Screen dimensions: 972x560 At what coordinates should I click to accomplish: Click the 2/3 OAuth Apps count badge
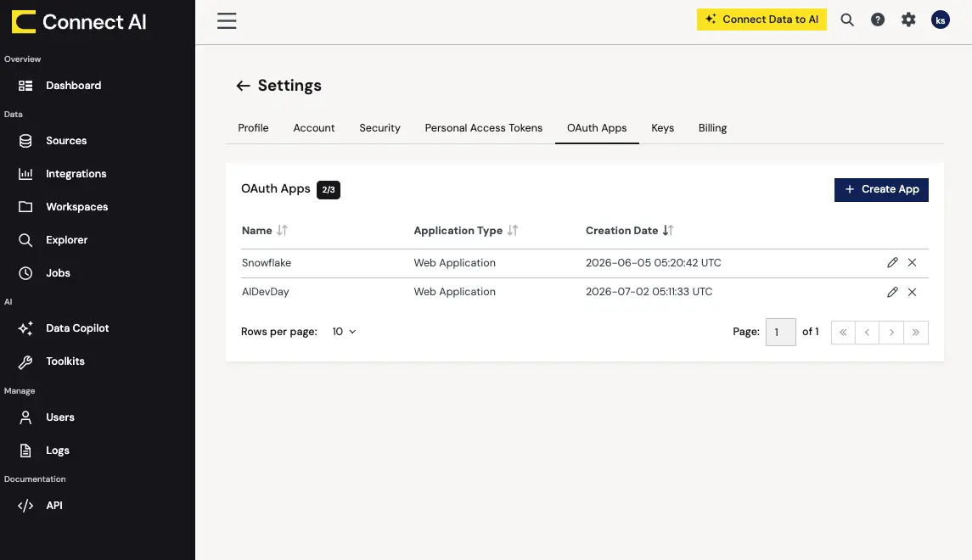tap(329, 189)
